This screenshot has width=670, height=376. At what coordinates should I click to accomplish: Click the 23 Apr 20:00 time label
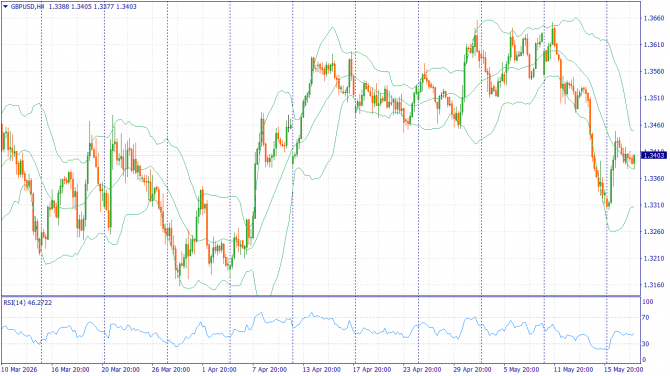pyautogui.click(x=422, y=369)
